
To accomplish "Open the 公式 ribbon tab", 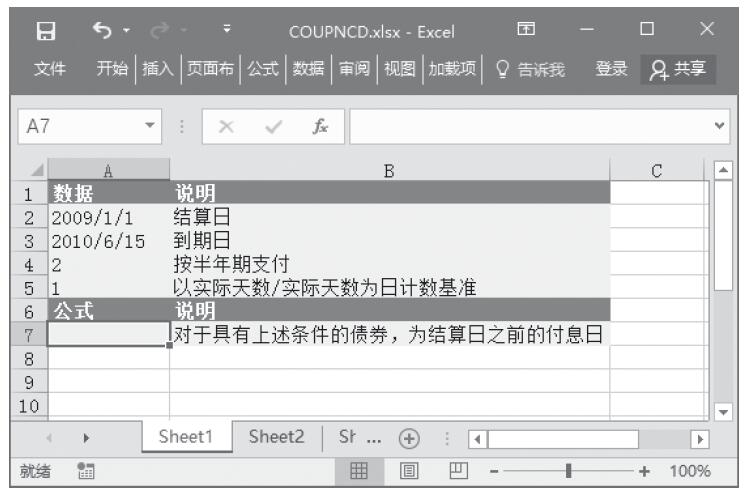I will (x=263, y=69).
